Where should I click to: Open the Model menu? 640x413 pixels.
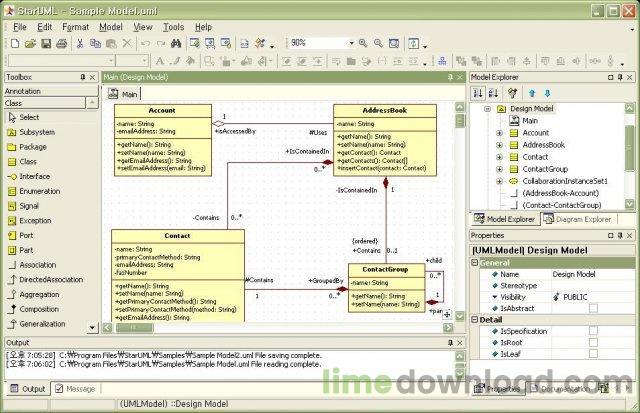(x=111, y=27)
